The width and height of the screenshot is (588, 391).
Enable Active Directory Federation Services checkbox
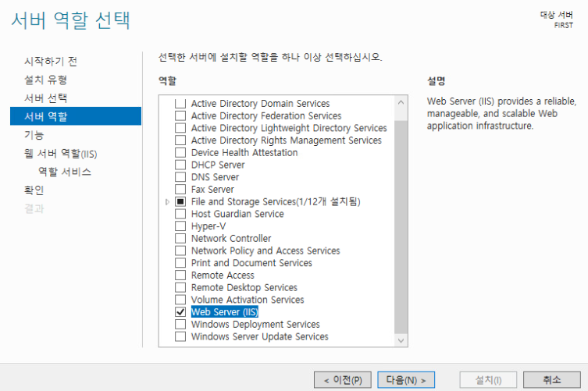coord(180,116)
